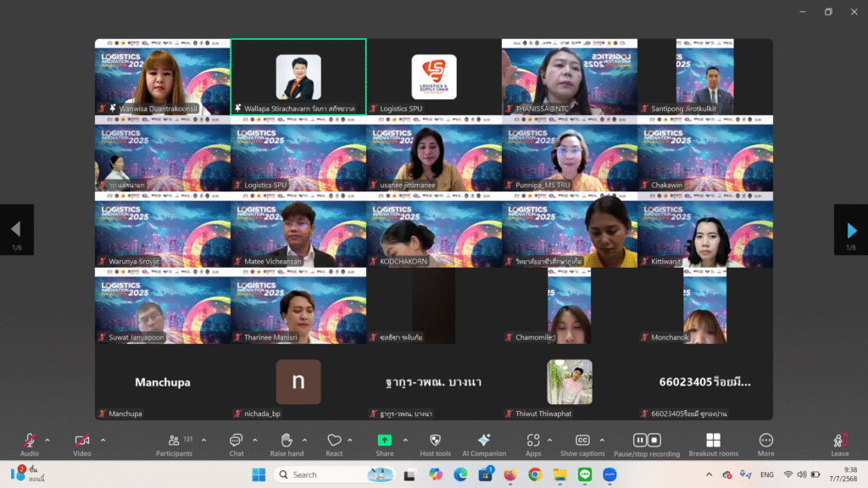Expand the Share options caret
The height and width of the screenshot is (488, 868).
coord(405,441)
